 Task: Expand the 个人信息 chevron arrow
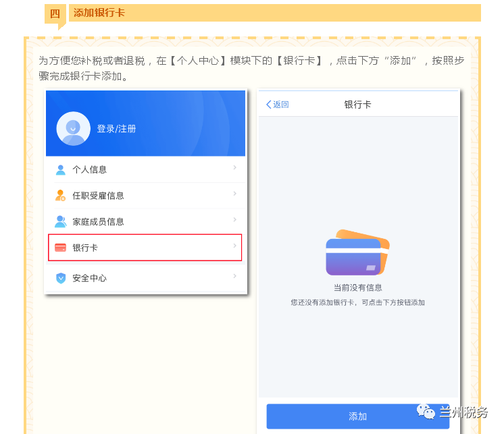pyautogui.click(x=235, y=167)
